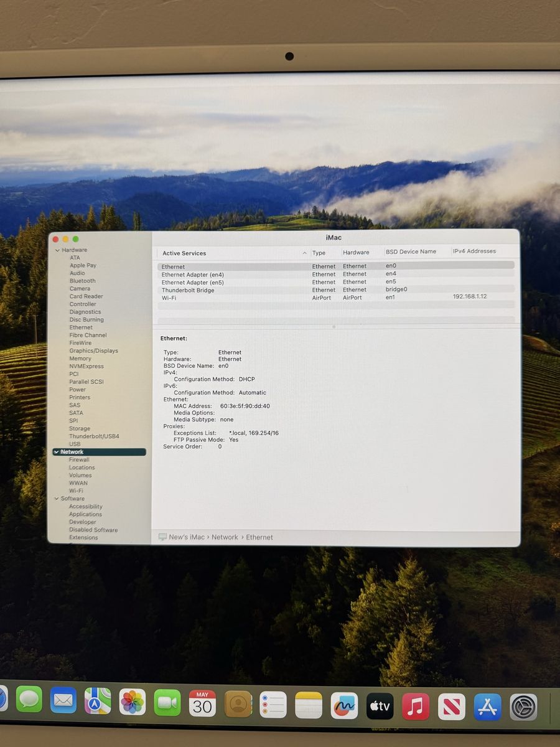560x747 pixels.
Task: Open Diagnostics in the sidebar
Action: (85, 312)
